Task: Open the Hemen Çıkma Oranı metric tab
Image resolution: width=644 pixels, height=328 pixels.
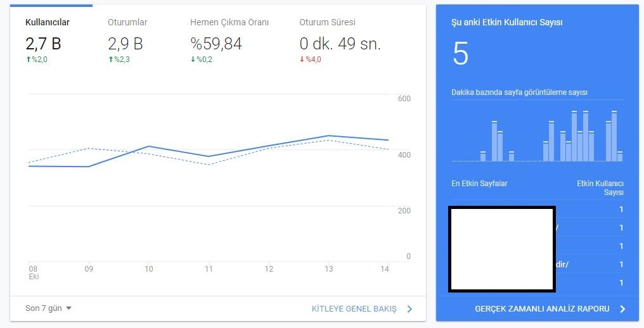Action: click(x=229, y=42)
